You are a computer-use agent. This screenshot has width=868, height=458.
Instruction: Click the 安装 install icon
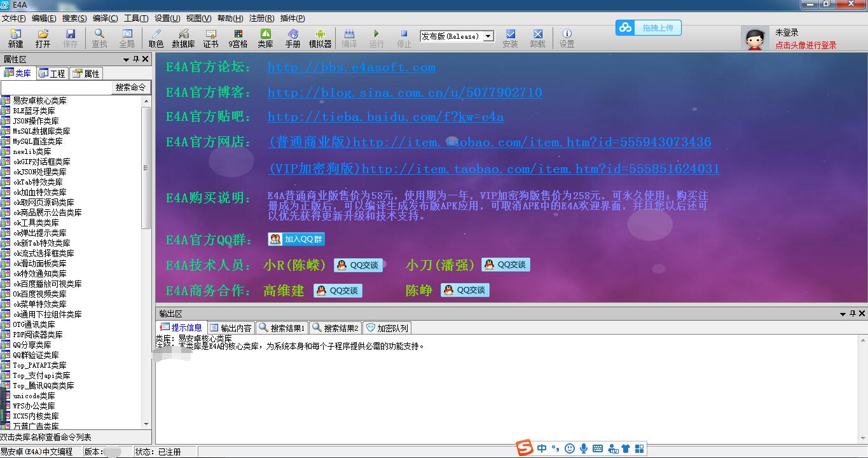click(510, 38)
